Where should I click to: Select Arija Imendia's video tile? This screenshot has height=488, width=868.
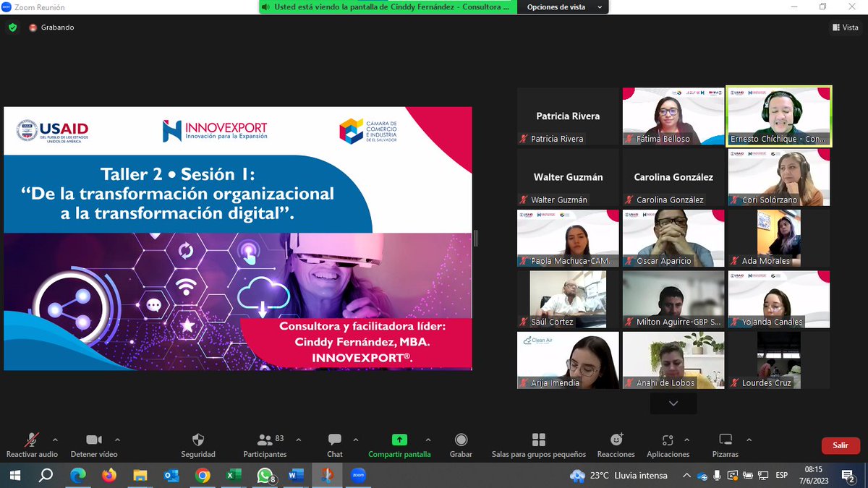point(568,360)
